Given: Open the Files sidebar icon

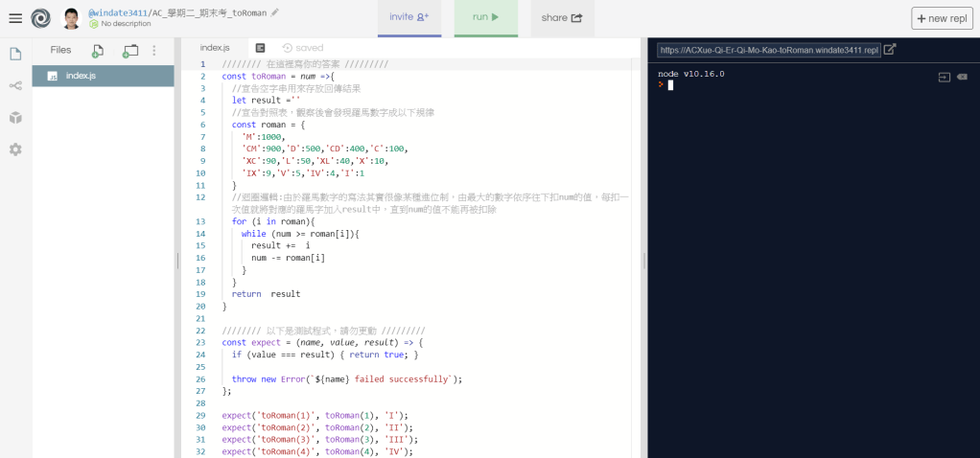Looking at the screenshot, I should pyautogui.click(x=15, y=54).
